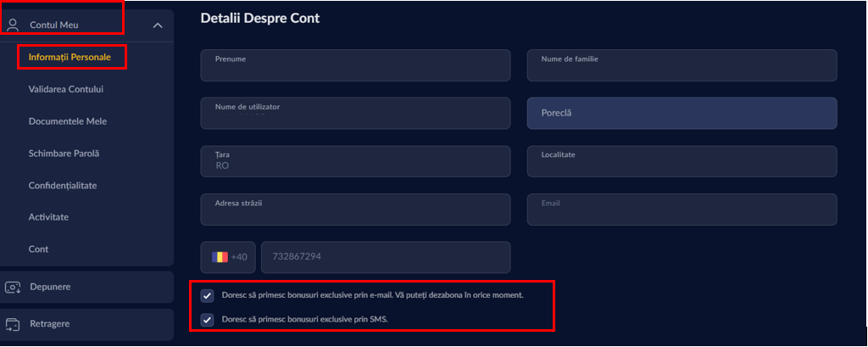This screenshot has width=868, height=347.
Task: View the Activitate section
Action: point(48,217)
